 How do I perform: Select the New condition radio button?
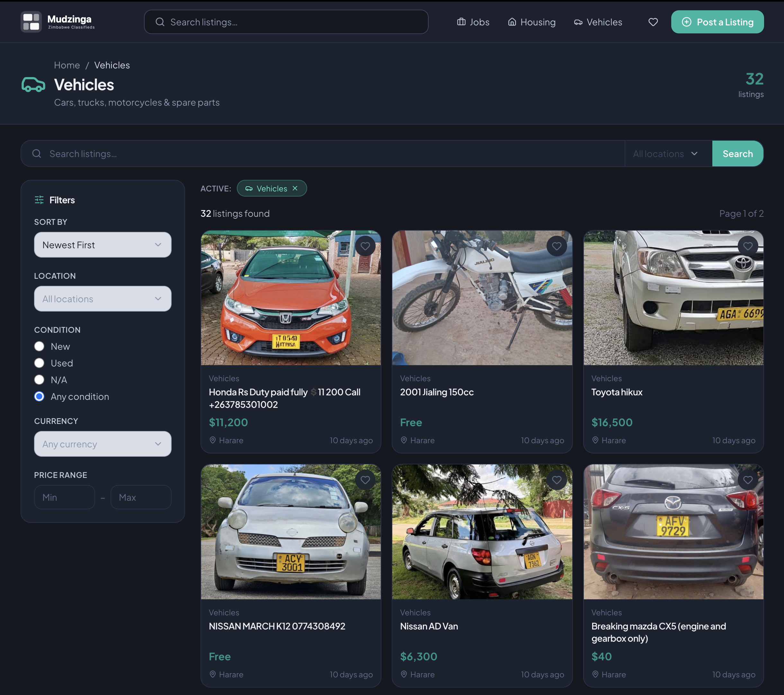[x=39, y=346]
